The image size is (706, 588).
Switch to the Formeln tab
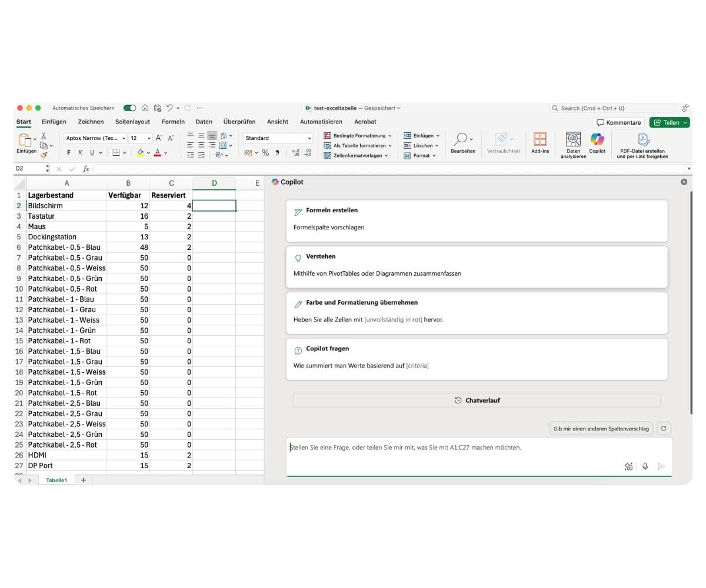pos(173,122)
